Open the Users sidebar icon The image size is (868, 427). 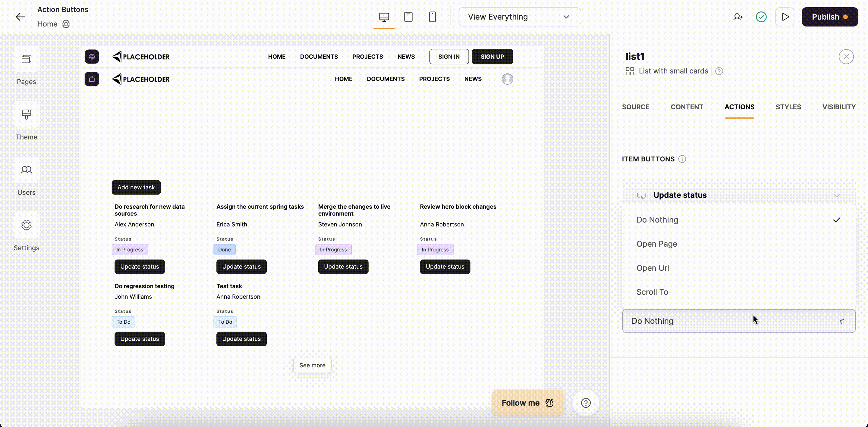26,170
